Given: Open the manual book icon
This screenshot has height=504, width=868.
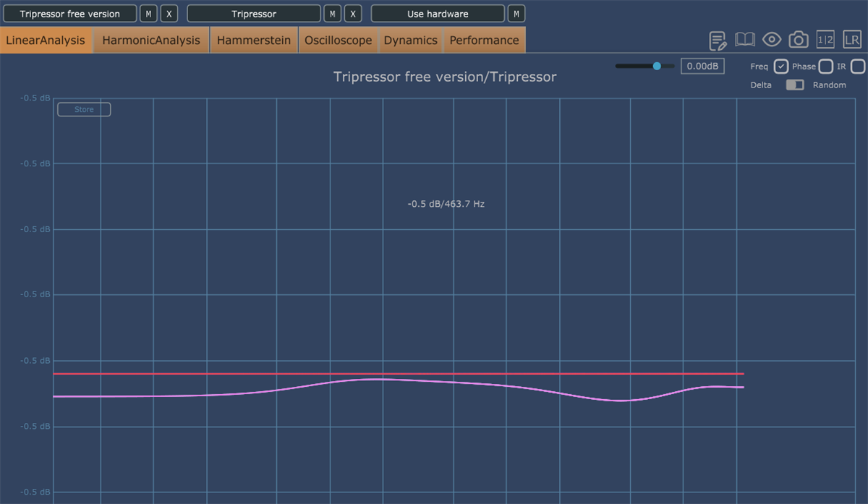Looking at the screenshot, I should [x=744, y=40].
